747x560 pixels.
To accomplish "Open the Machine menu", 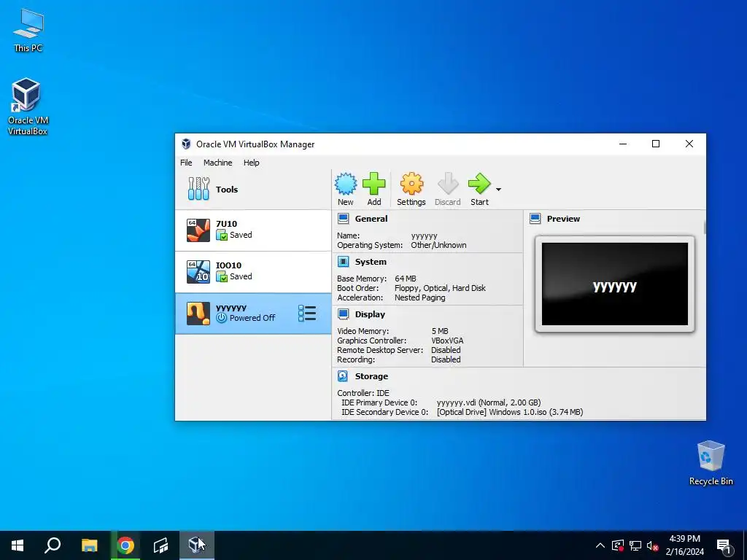I will [217, 163].
